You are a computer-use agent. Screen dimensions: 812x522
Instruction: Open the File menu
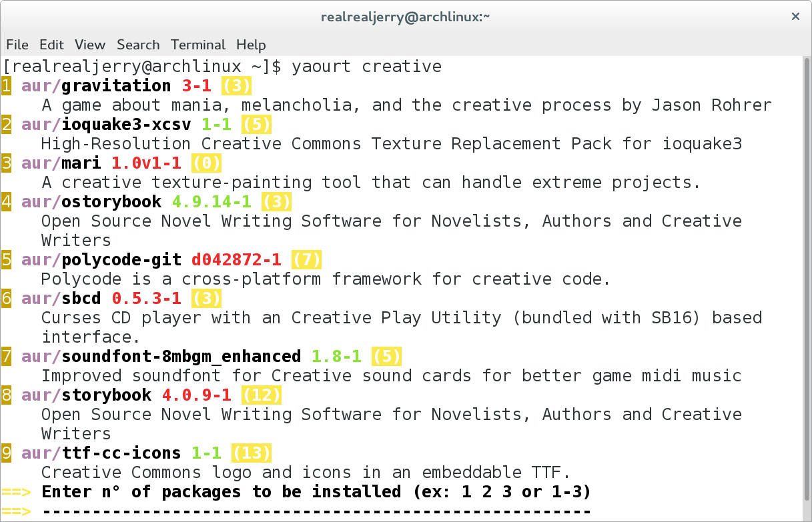click(x=17, y=45)
